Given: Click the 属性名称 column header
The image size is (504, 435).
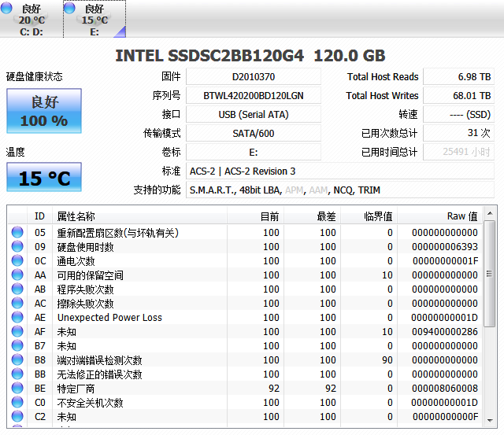Looking at the screenshot, I should [139, 216].
